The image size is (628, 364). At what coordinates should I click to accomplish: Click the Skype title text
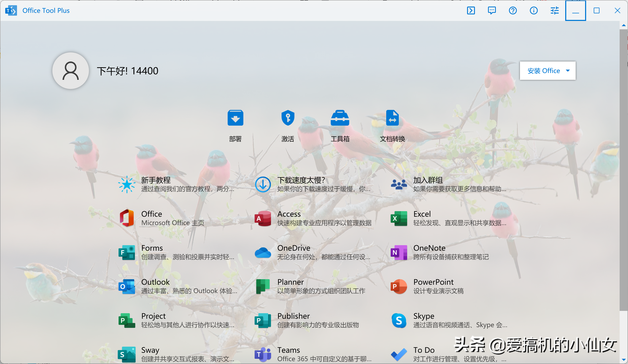424,316
